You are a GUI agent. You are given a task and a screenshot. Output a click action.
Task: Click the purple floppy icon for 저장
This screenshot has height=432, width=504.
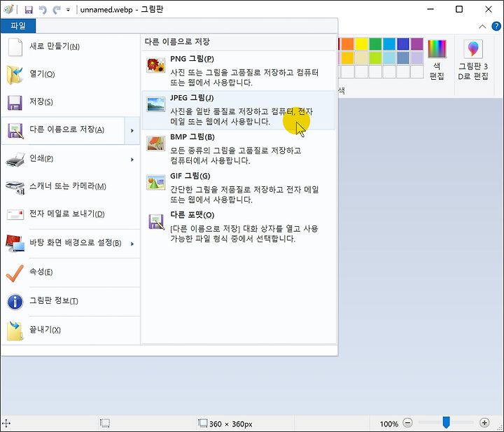[15, 103]
